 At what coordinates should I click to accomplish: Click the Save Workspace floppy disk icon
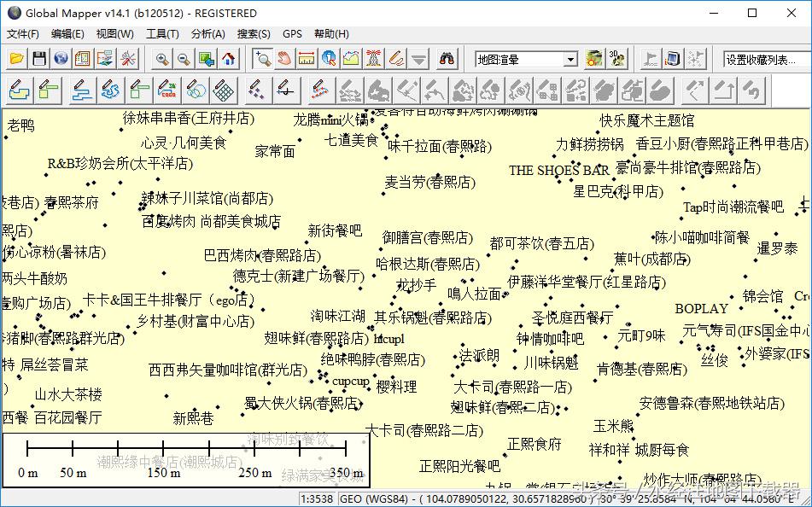(38, 59)
